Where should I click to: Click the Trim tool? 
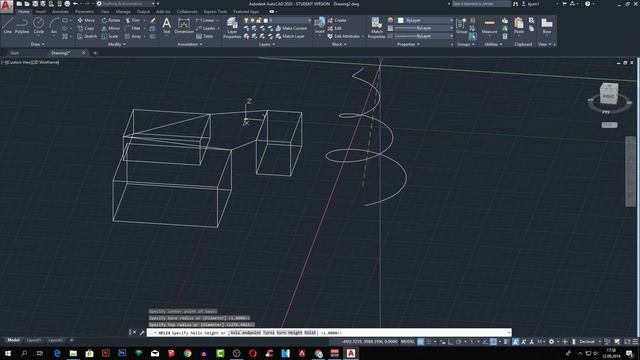133,20
